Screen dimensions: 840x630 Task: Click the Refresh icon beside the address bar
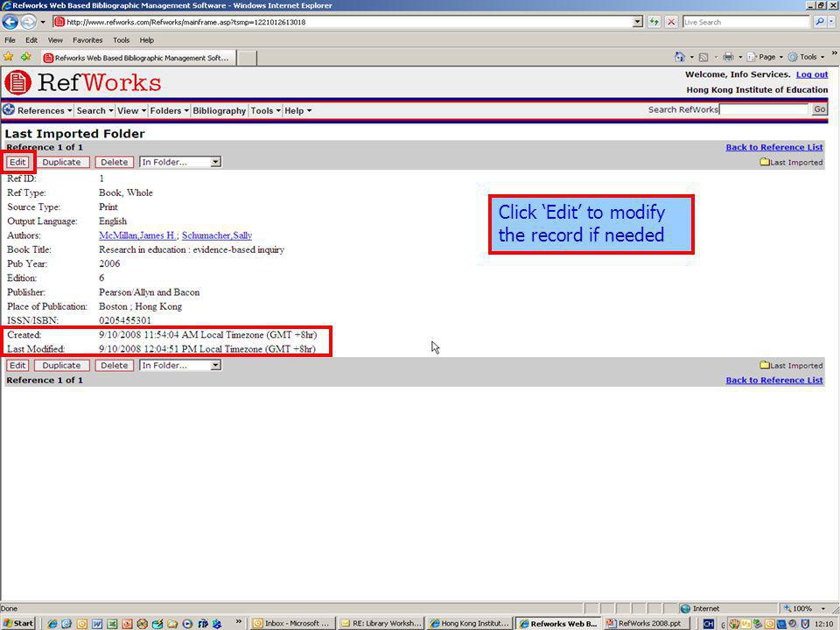point(654,22)
